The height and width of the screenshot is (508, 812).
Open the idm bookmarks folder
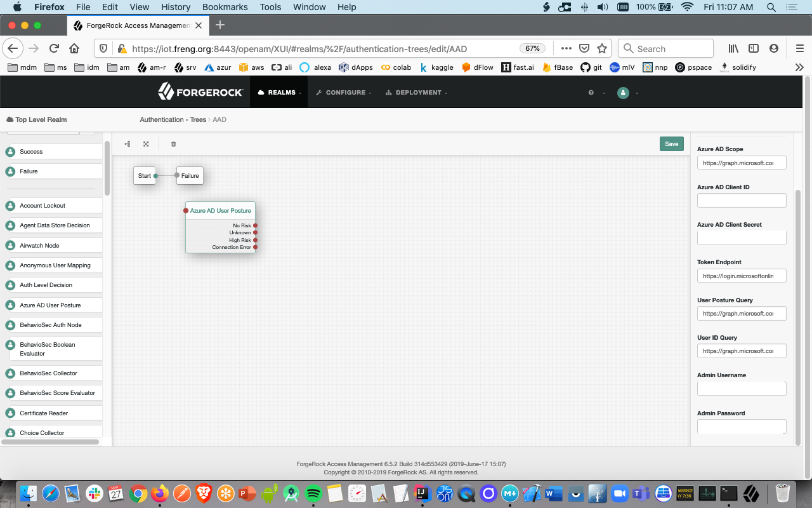coord(86,67)
